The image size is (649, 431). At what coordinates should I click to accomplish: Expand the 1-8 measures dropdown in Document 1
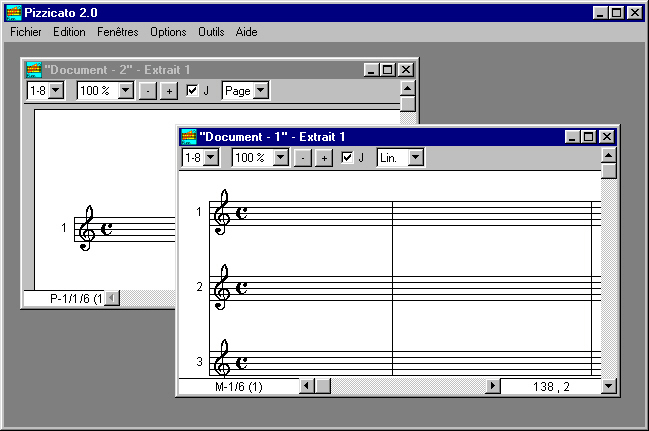tap(211, 157)
